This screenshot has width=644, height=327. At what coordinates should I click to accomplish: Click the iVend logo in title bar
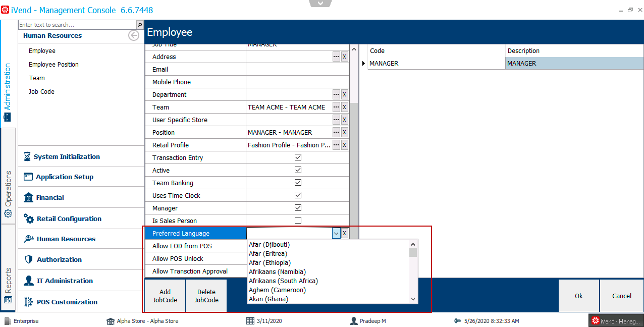(x=5, y=10)
